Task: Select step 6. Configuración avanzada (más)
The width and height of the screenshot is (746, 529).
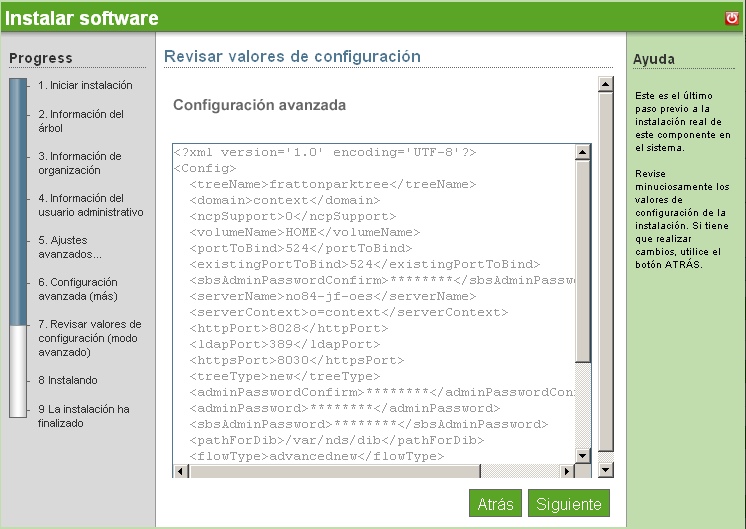Action: click(78, 289)
